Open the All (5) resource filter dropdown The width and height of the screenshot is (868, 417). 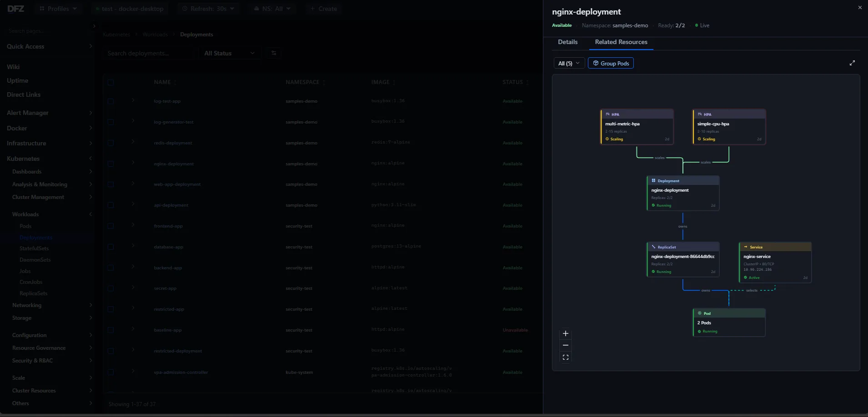(x=568, y=63)
